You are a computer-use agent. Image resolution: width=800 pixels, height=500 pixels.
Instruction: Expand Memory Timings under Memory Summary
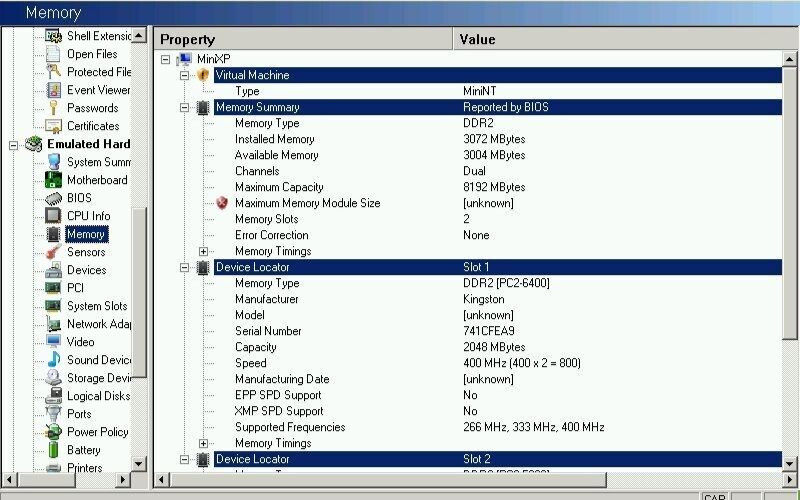coord(203,252)
